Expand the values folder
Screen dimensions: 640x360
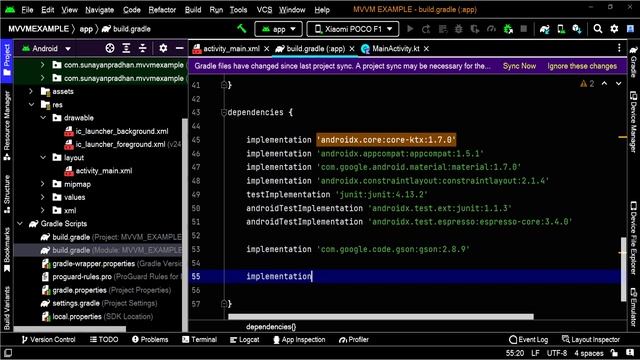[43, 197]
